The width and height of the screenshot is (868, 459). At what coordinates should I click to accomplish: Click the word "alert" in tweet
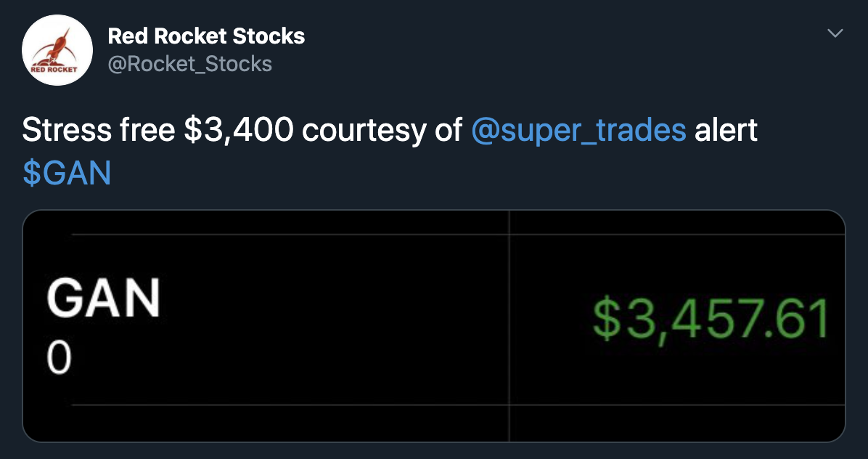point(726,131)
